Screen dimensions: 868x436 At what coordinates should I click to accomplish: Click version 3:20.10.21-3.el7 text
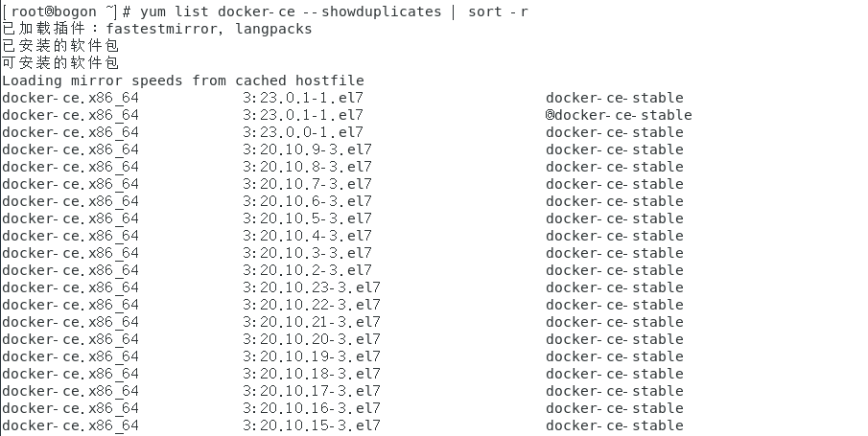click(312, 322)
